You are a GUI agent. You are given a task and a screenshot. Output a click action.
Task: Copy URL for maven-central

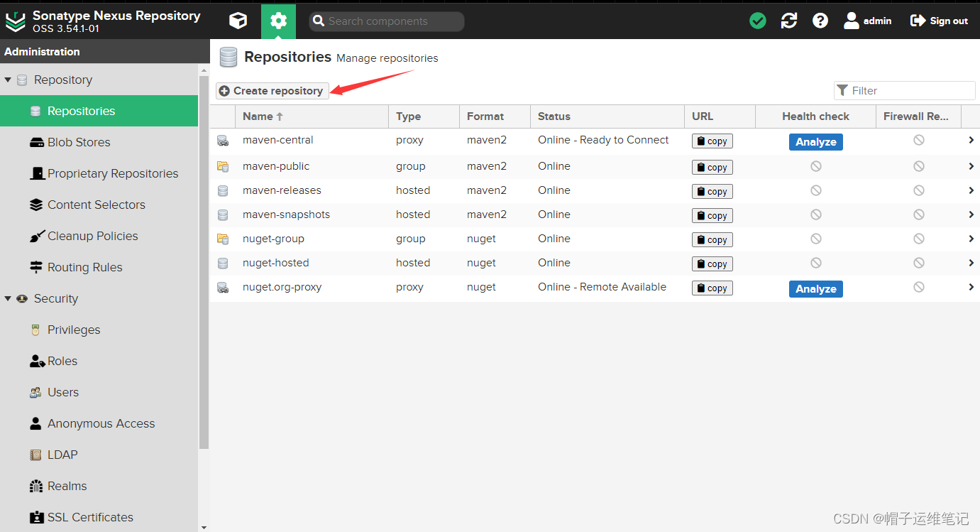coord(712,141)
